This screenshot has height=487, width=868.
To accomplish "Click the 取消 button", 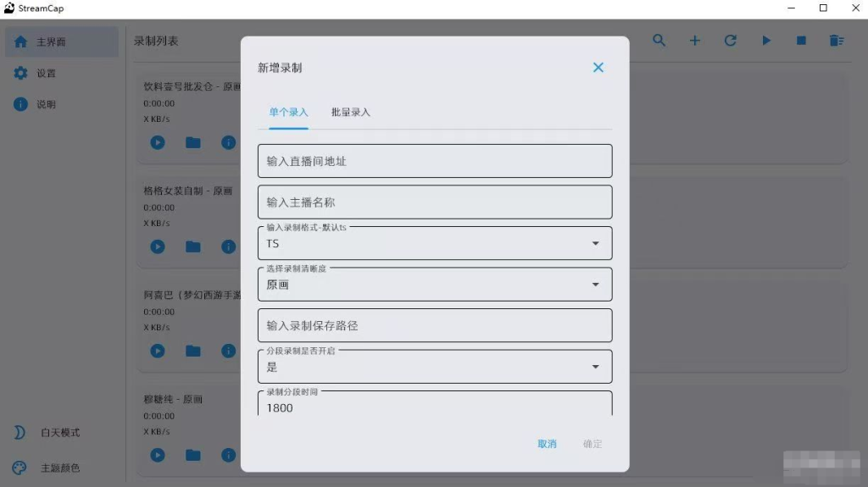I will tap(547, 444).
